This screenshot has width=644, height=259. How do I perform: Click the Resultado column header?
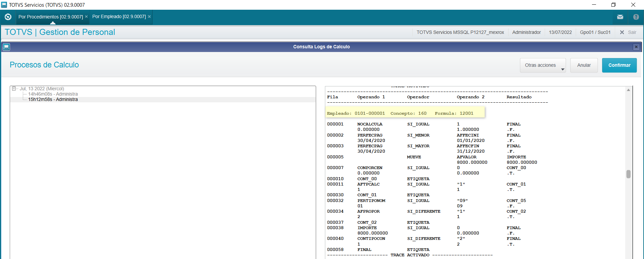click(519, 97)
